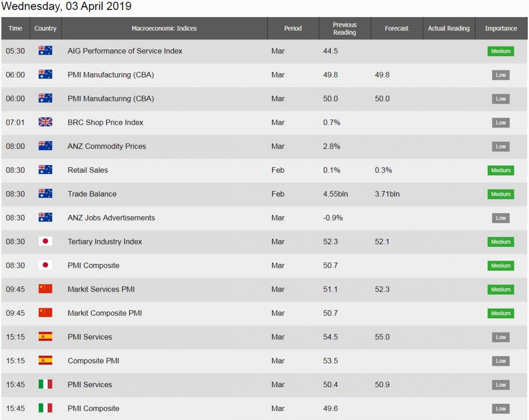Click the Italy flag beside PMI Composite at 15:45
The width and height of the screenshot is (529, 420).
(45, 408)
